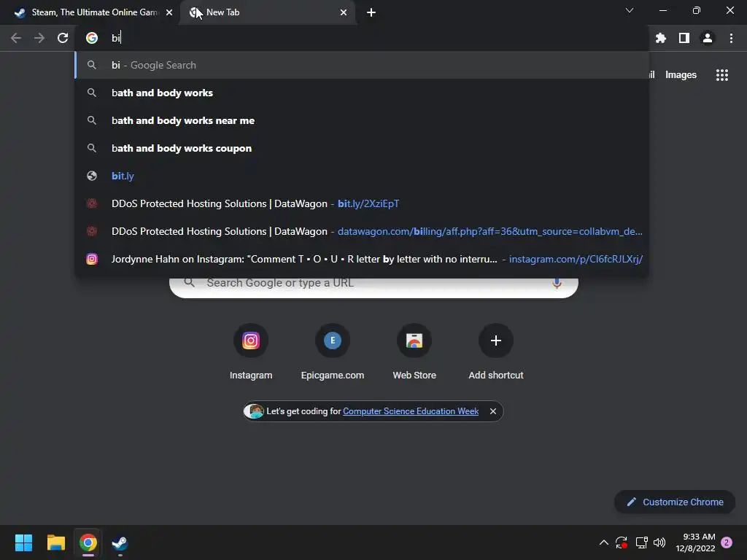Viewport: 747px width, 560px height.
Task: Choose 'bath and body works near me' suggestion
Action: click(x=362, y=120)
